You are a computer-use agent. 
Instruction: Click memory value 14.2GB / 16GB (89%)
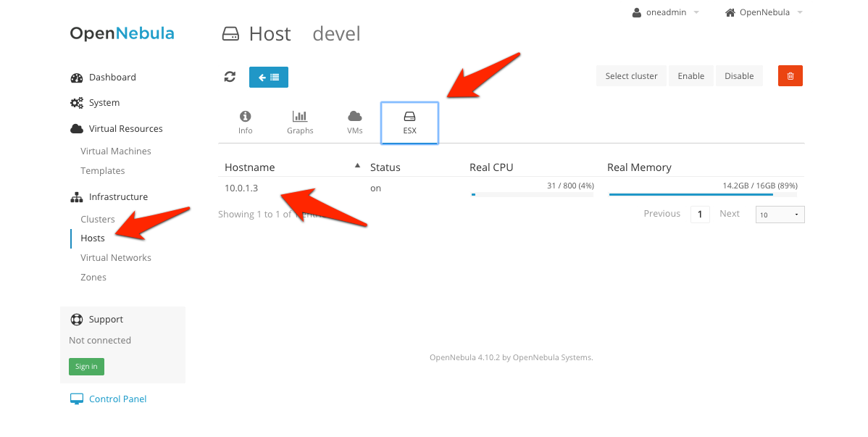760,186
